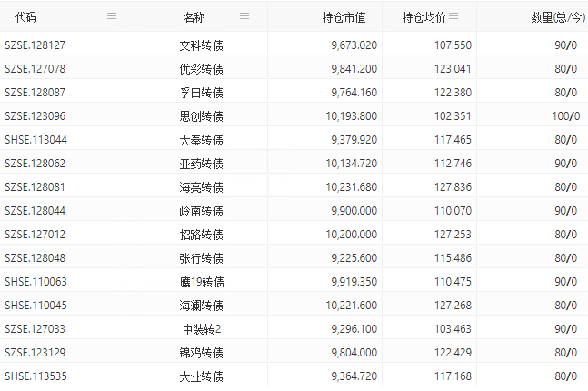Select code SZSE.128062

coord(35,164)
